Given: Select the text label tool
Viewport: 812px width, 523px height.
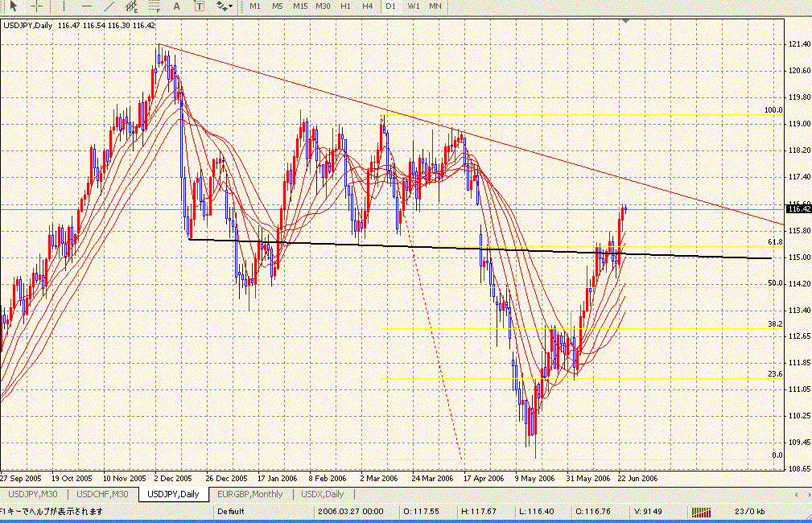Looking at the screenshot, I should [198, 6].
